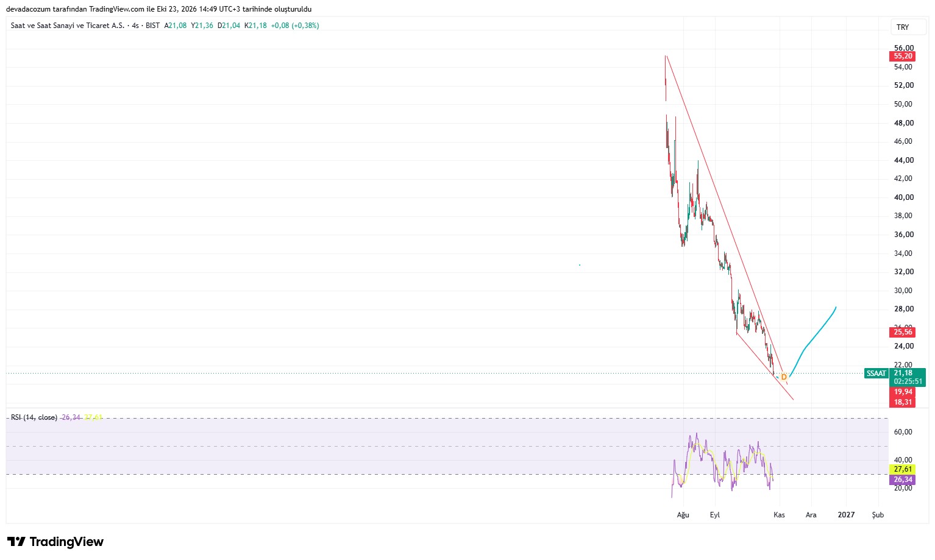Click the BIST exchange label
The height and width of the screenshot is (560, 935).
pyautogui.click(x=153, y=26)
